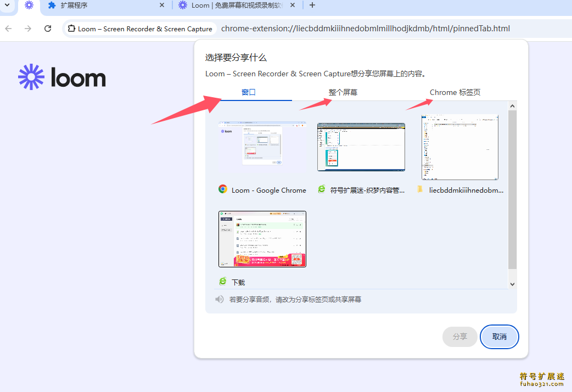Choose the 下载 window thumbnail

[262, 239]
